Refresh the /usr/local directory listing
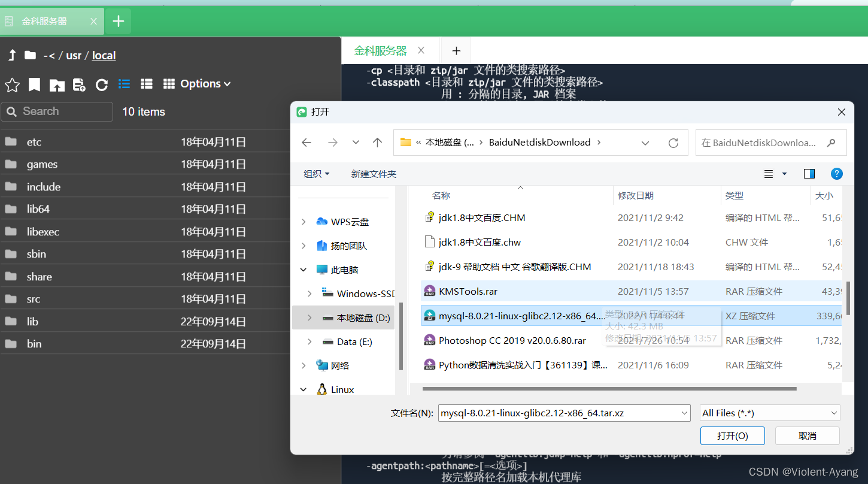Viewport: 868px width, 484px height. 102,84
